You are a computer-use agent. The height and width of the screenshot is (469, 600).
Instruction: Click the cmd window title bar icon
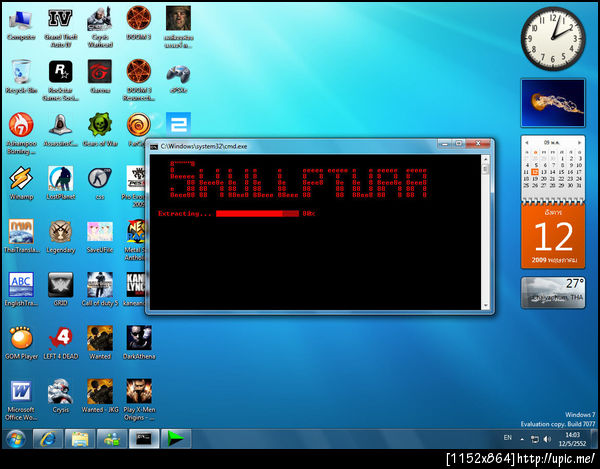tap(154, 147)
